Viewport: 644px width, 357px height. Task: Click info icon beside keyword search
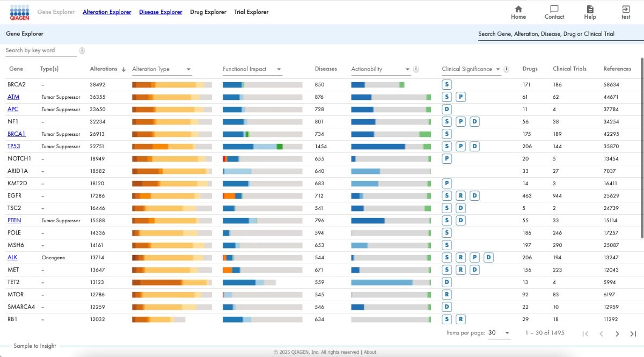tap(82, 50)
